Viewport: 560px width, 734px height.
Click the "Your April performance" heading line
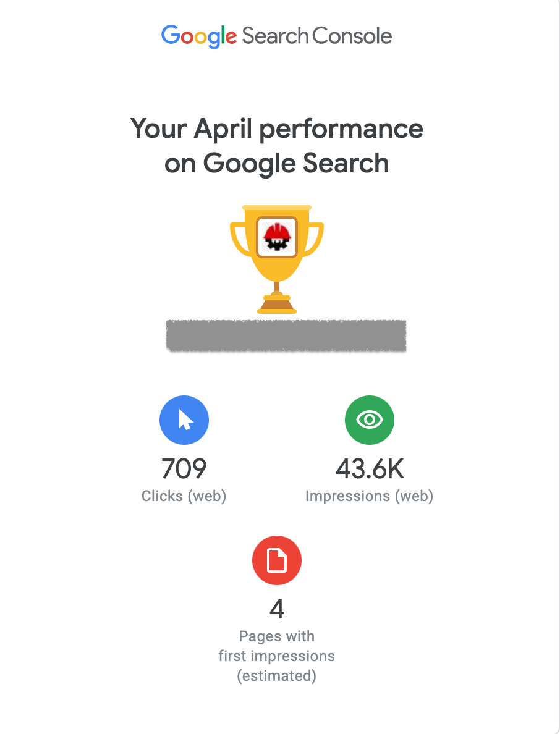[x=277, y=129]
